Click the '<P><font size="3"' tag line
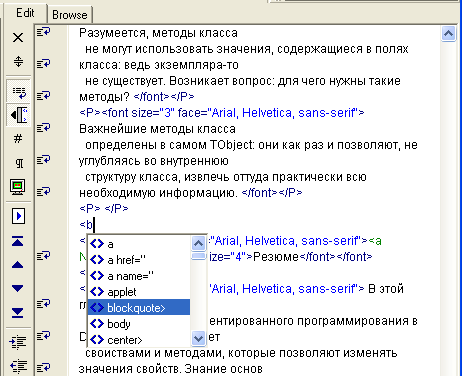462x376 pixels. [x=222, y=113]
